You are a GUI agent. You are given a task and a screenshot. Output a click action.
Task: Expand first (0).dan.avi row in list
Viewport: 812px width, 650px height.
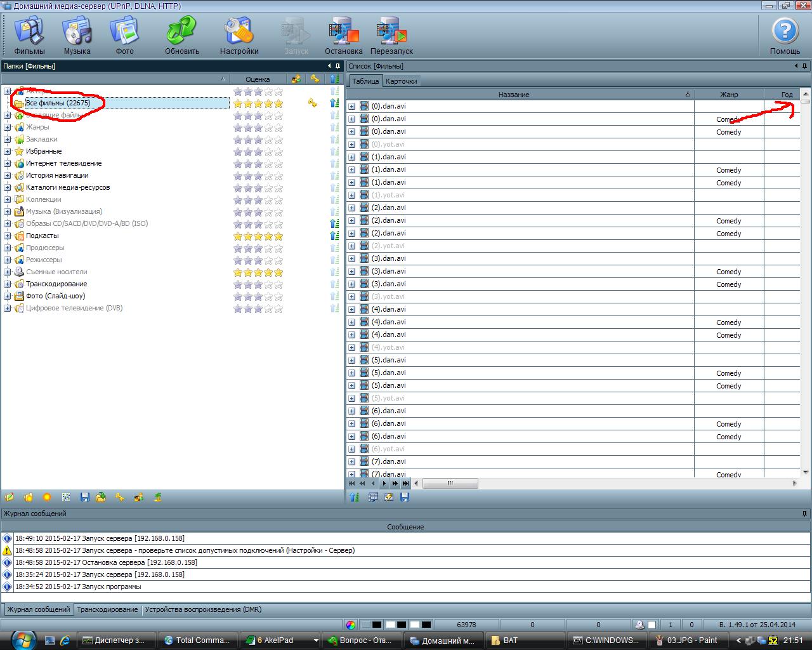[x=352, y=106]
